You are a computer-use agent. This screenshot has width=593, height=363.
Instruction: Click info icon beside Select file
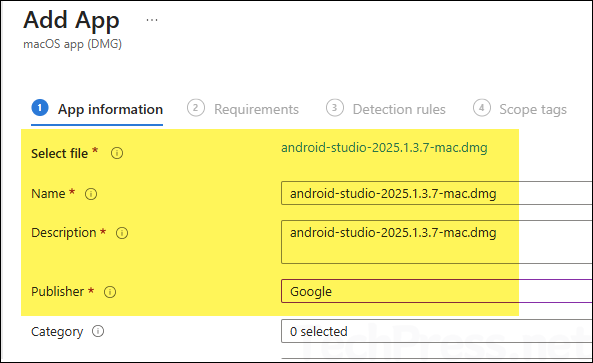(117, 153)
